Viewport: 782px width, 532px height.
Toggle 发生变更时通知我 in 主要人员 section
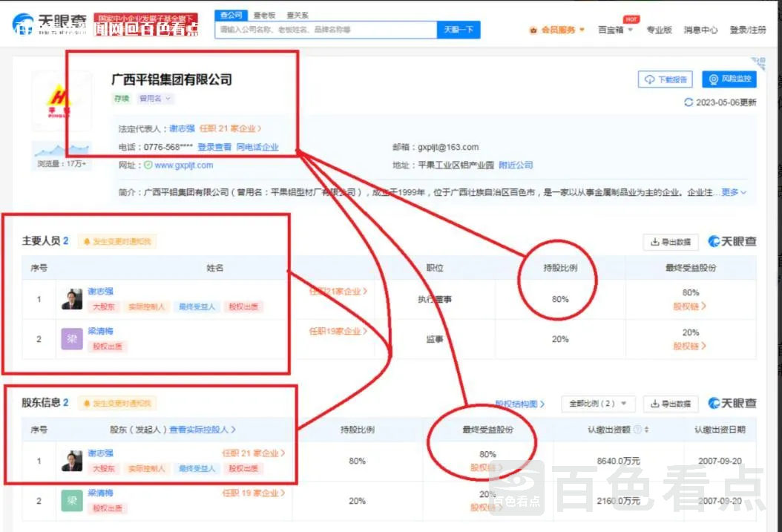(x=116, y=241)
